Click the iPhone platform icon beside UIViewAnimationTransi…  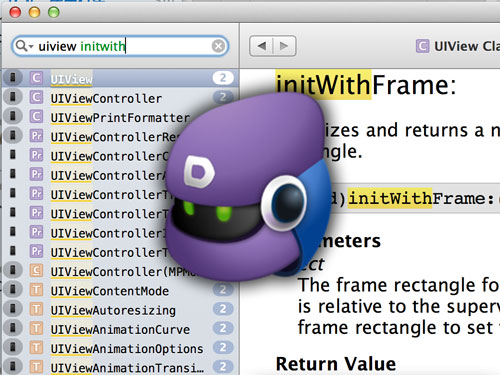[x=13, y=367]
